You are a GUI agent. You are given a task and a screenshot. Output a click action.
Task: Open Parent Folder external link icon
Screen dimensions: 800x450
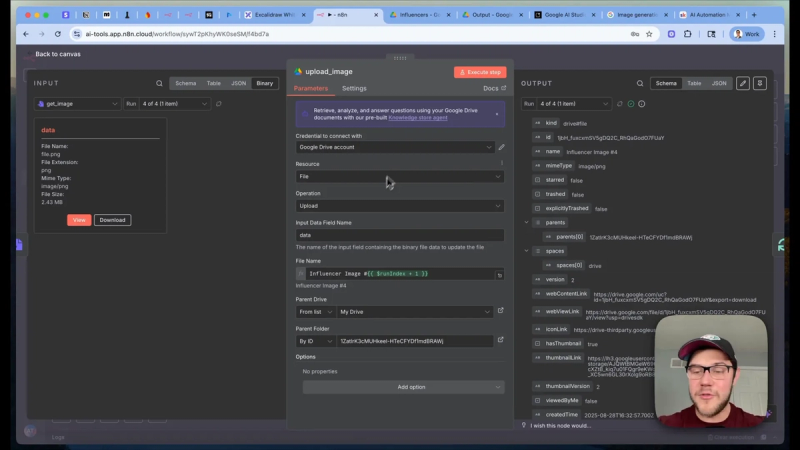coord(501,340)
